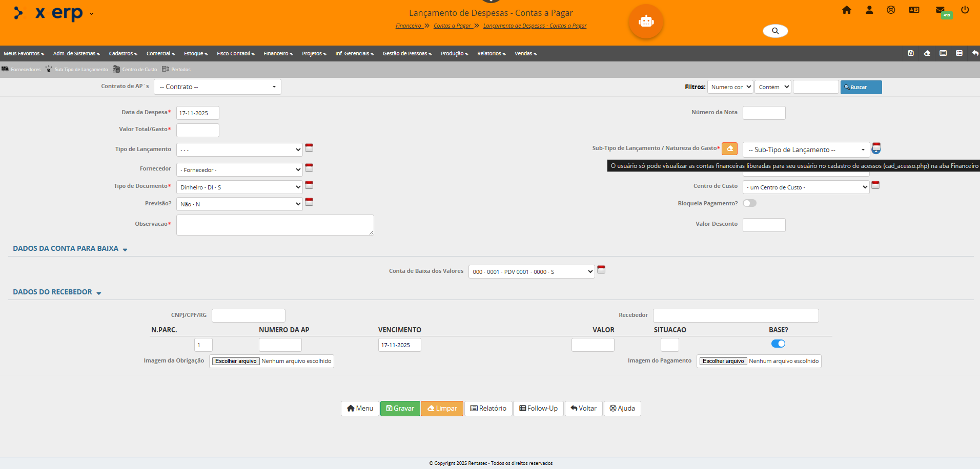980x469 pixels.
Task: Click the home icon in the header
Action: click(x=846, y=10)
